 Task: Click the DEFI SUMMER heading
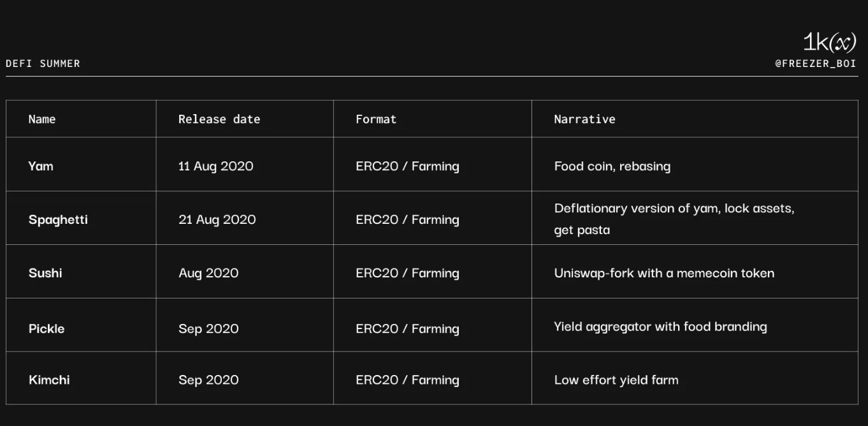(x=43, y=64)
